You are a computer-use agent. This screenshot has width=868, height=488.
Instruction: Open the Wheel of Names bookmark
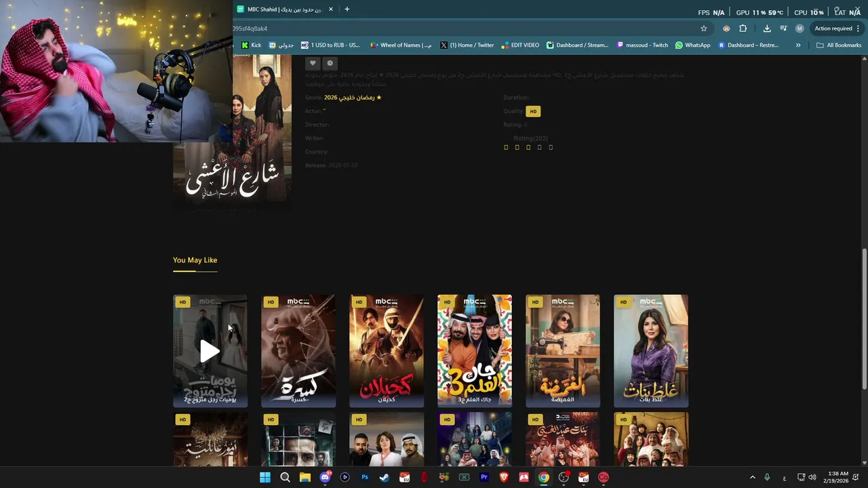[401, 45]
